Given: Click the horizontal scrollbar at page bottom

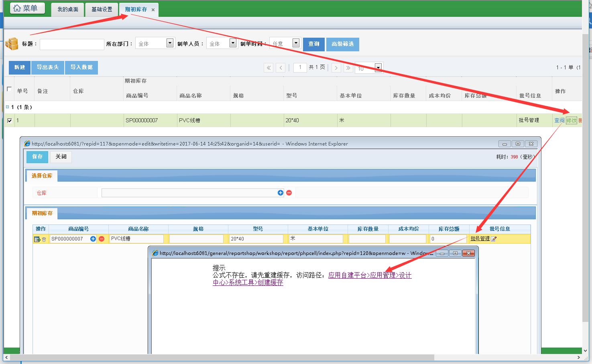Looking at the screenshot, I should coord(222,357).
